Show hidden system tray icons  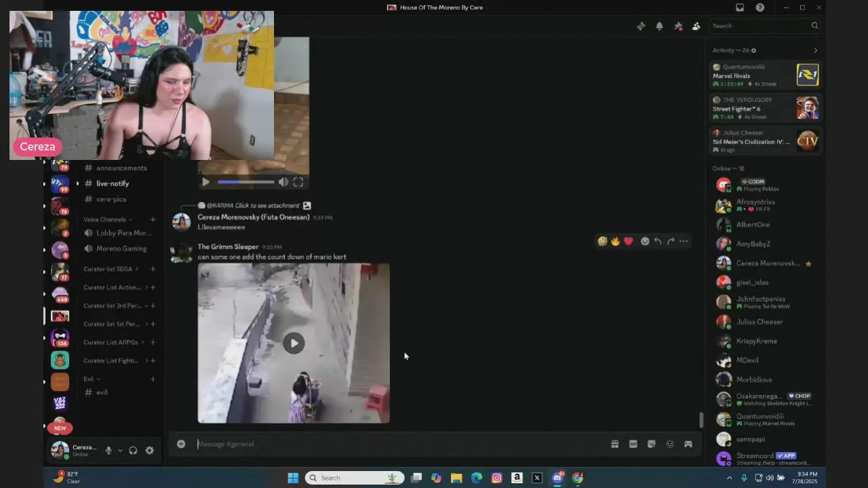[729, 478]
